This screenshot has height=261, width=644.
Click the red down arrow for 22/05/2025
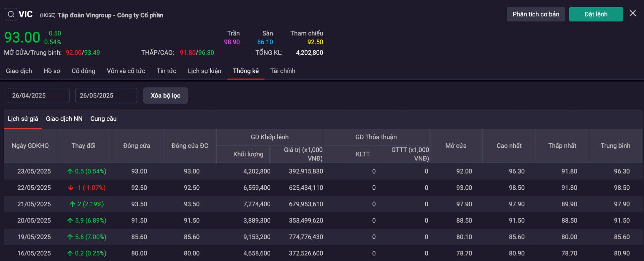pyautogui.click(x=70, y=188)
